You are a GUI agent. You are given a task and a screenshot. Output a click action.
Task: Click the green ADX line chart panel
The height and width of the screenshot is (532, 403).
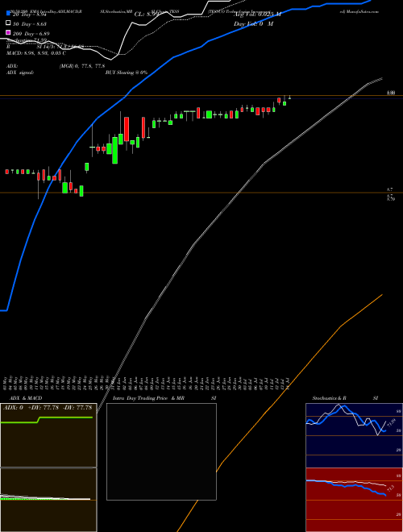(48, 435)
